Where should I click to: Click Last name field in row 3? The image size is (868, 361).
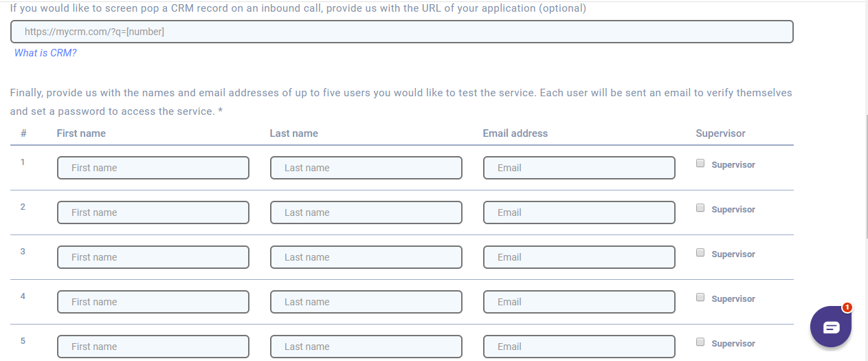(x=366, y=257)
